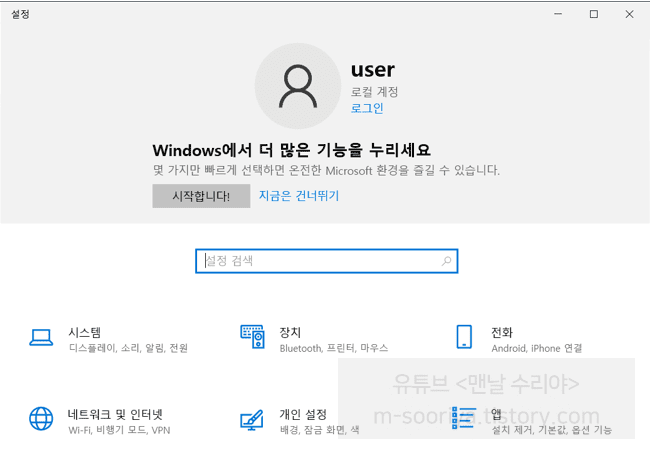Open the 장치 settings category label
The image size is (650, 458).
click(x=290, y=332)
